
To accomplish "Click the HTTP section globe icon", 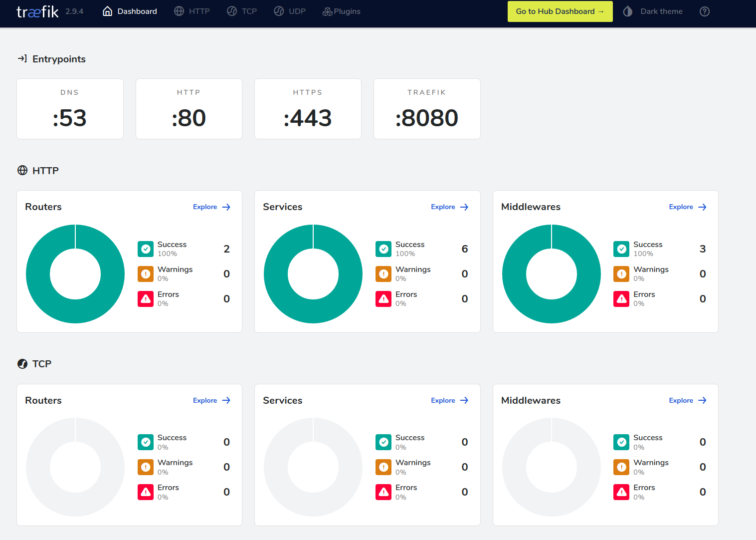I will (x=22, y=171).
